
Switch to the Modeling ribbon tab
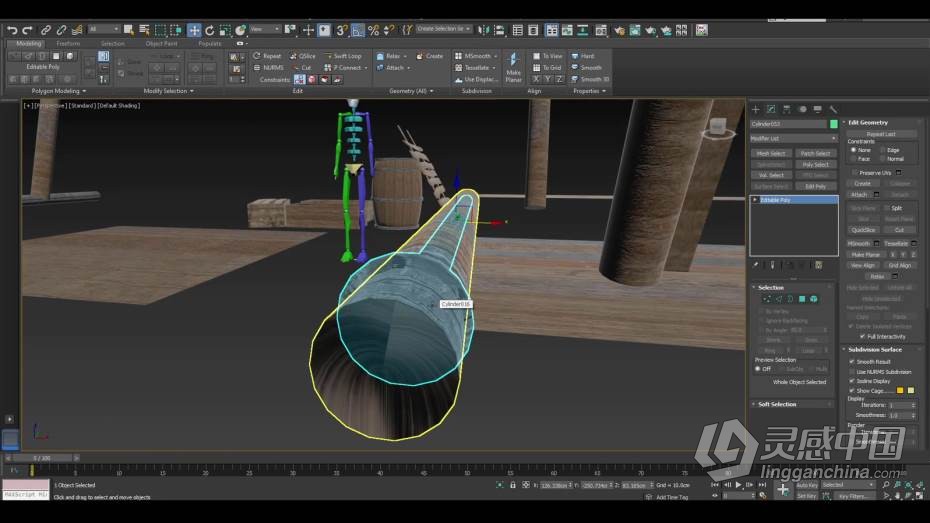tap(28, 43)
